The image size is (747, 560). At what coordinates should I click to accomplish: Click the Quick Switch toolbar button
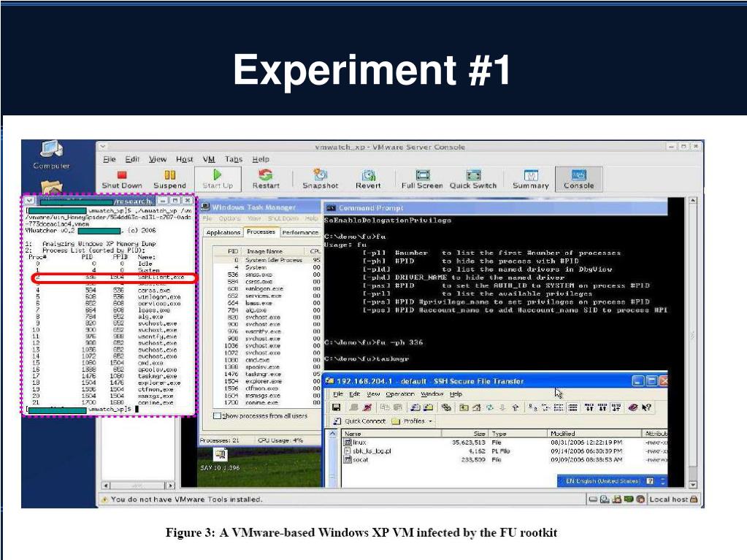tap(473, 180)
